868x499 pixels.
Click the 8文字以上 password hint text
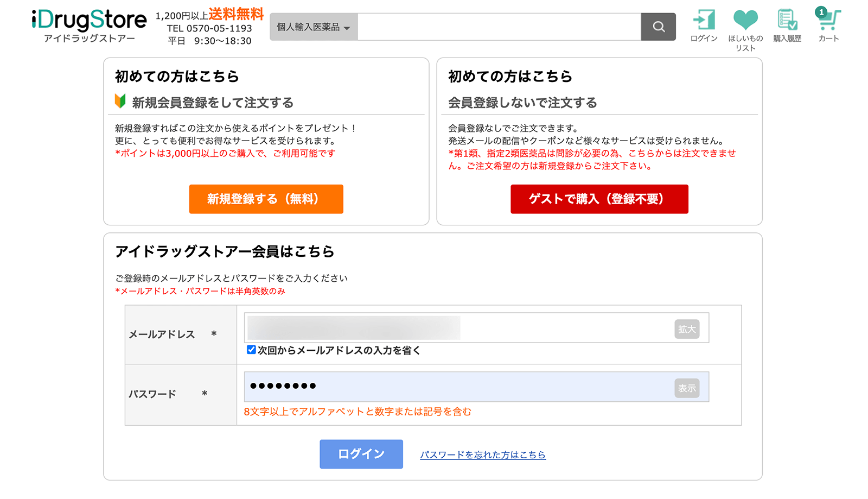click(358, 412)
